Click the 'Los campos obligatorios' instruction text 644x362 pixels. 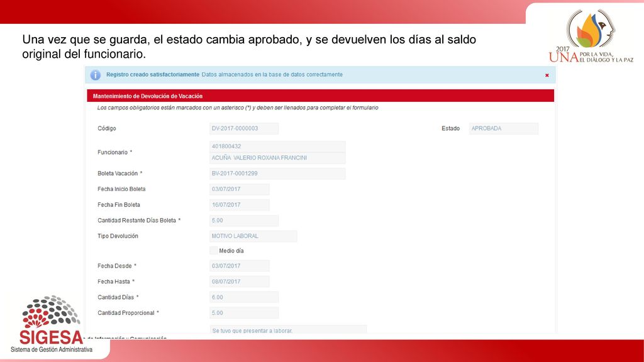(238, 107)
